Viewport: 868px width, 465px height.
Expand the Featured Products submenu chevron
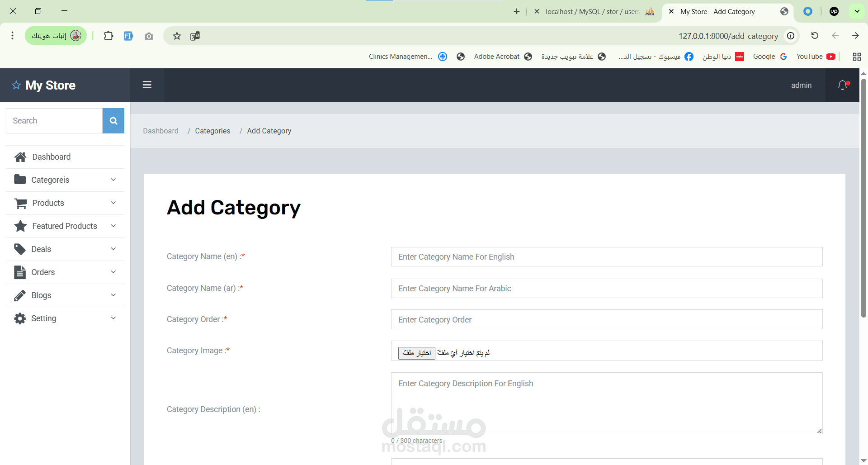point(113,226)
